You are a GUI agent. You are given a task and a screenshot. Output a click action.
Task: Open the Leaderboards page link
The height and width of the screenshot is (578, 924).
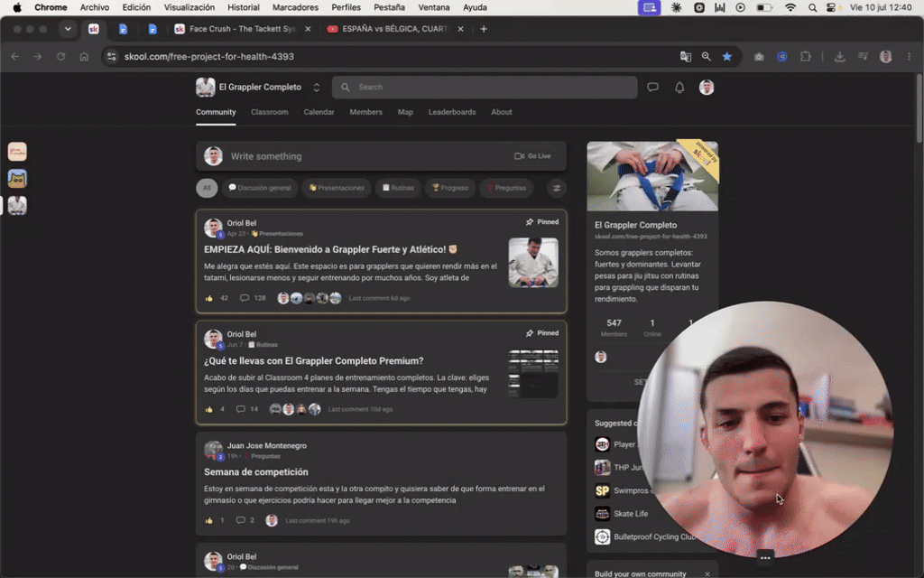pos(452,112)
